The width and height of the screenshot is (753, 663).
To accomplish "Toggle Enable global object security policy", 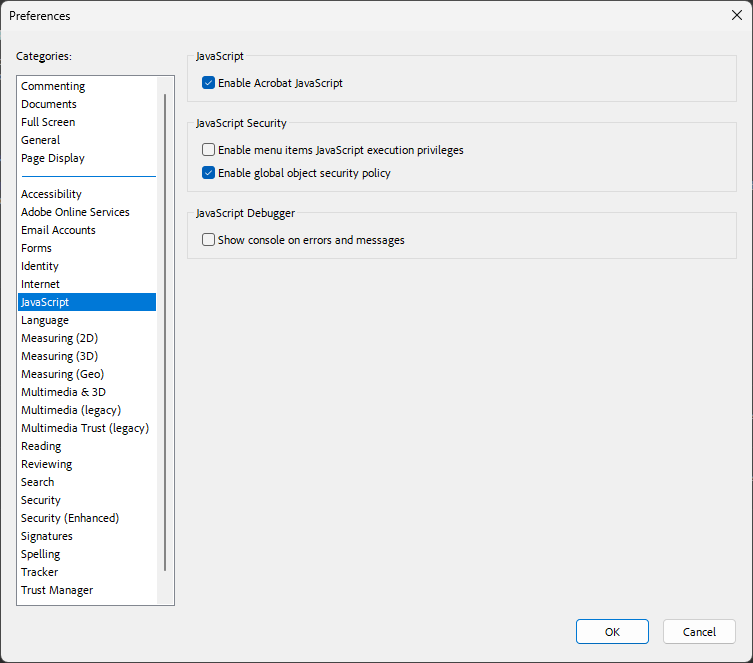I will tap(208, 173).
